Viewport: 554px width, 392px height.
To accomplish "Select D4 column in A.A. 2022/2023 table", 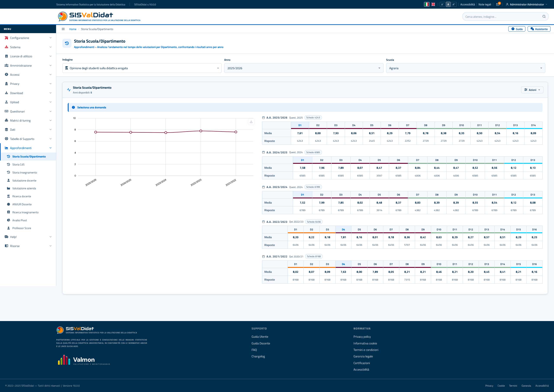I will click(343, 230).
